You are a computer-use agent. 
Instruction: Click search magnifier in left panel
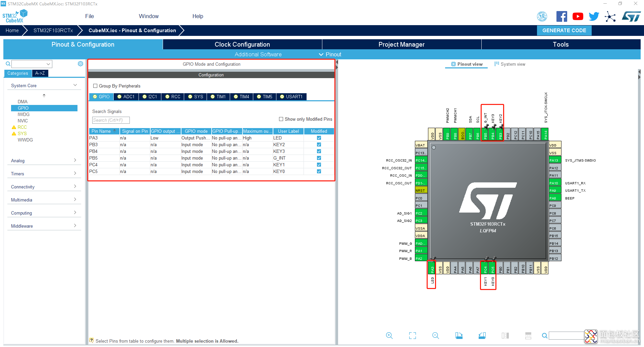click(x=8, y=64)
